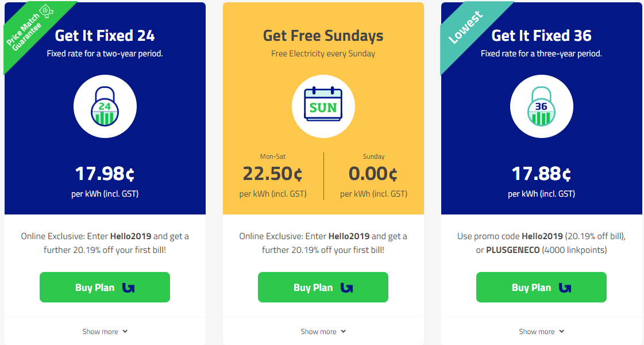Viewport: 644px width, 345px height.
Task: Select the Get It Fixed 24 heading
Action: (x=105, y=36)
